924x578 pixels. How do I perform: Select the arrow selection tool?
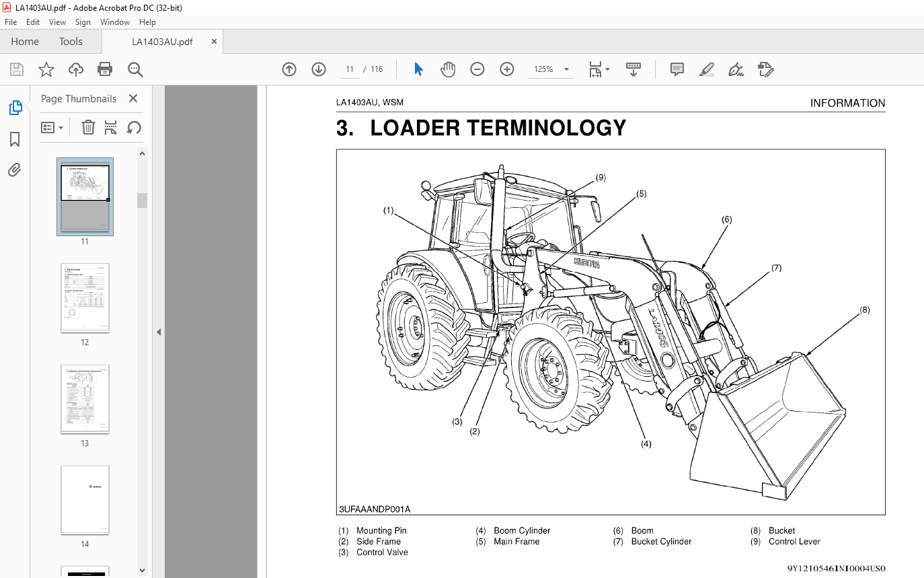(418, 69)
